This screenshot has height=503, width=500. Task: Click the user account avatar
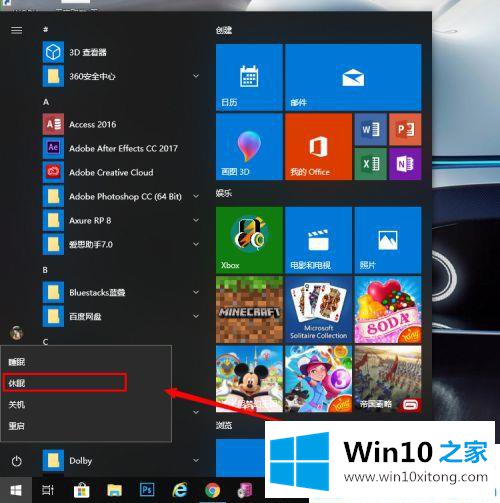click(x=16, y=333)
